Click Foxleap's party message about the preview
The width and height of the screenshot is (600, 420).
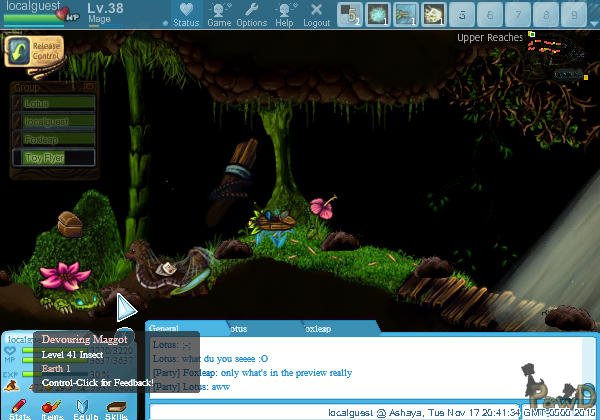(x=252, y=373)
